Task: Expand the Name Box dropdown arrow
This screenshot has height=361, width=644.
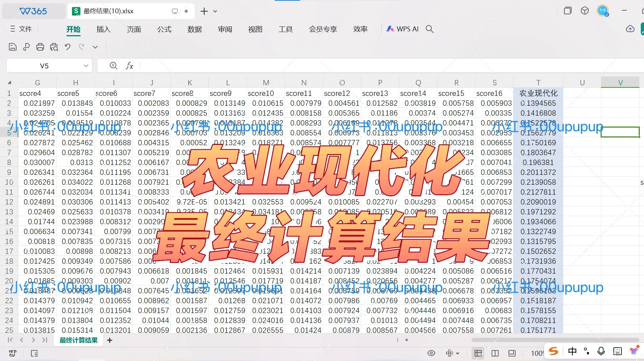Action: pos(86,66)
